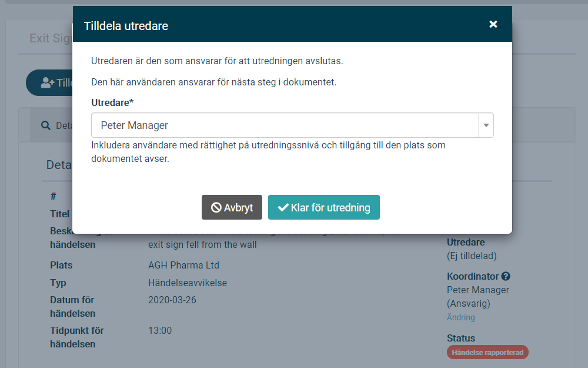Image resolution: width=588 pixels, height=368 pixels.
Task: Click the Händelse rapporterad status badge
Action: coord(487,352)
